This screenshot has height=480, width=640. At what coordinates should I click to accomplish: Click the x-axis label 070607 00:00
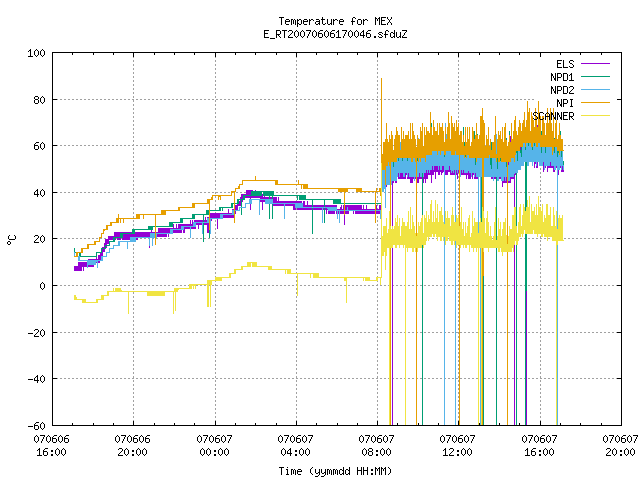pos(214,446)
